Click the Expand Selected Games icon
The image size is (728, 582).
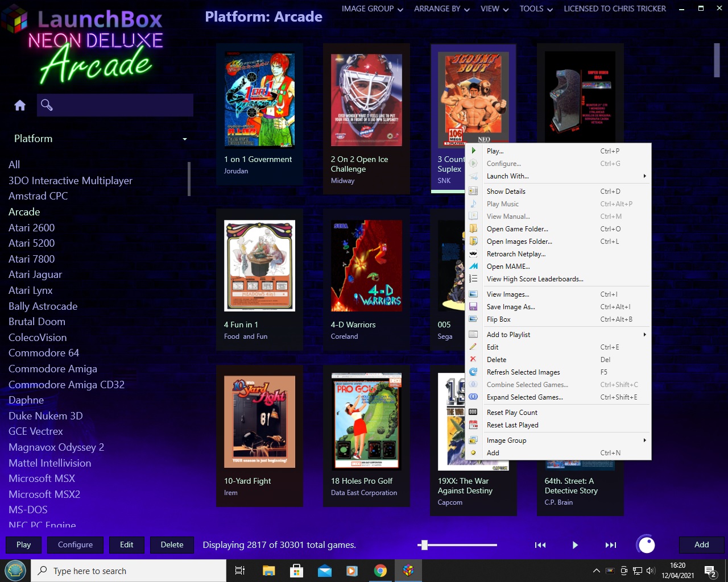click(x=473, y=397)
